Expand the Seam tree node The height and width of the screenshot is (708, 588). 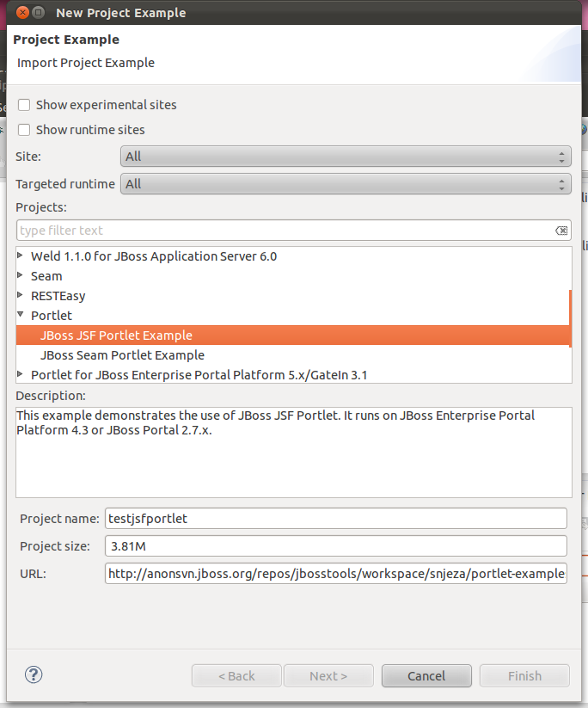(x=20, y=275)
